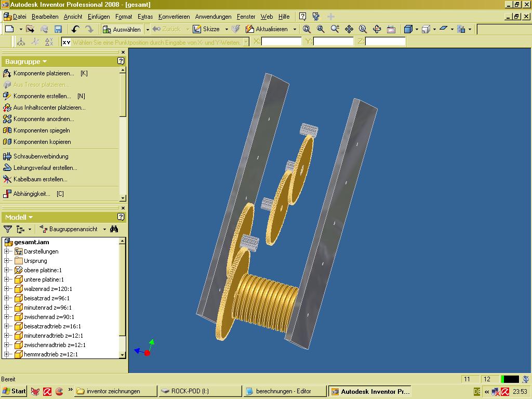Image resolution: width=532 pixels, height=399 pixels.
Task: Click the filter funnel icon in Modell panel
Action: (7, 229)
